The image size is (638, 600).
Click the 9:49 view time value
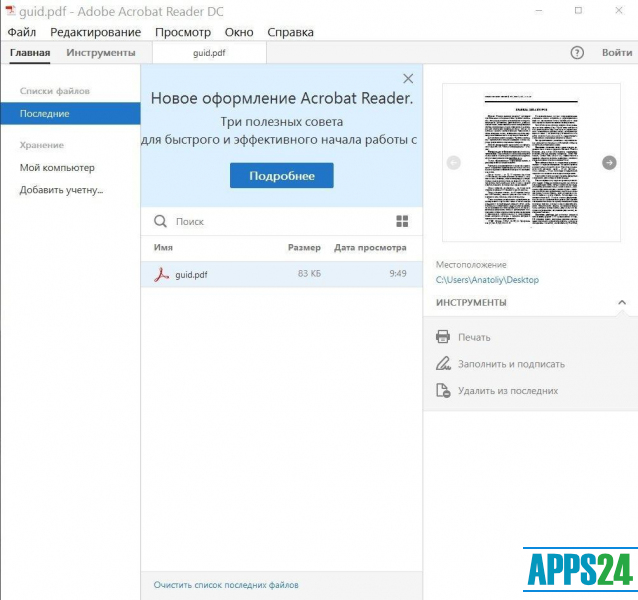[398, 273]
